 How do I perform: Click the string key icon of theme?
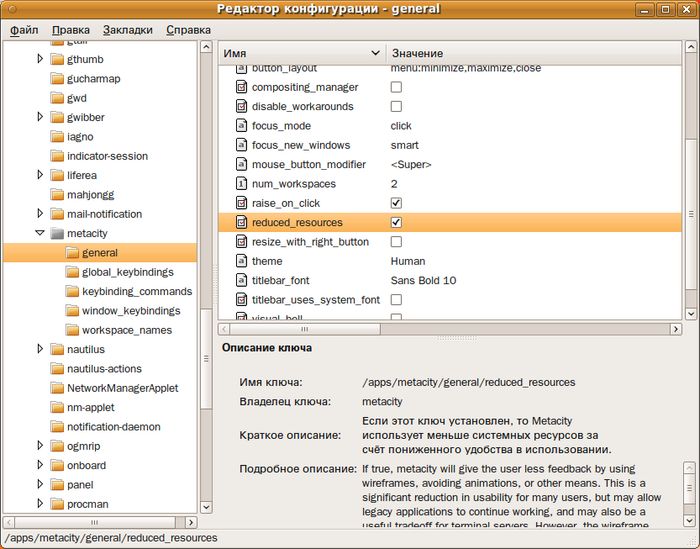point(241,261)
